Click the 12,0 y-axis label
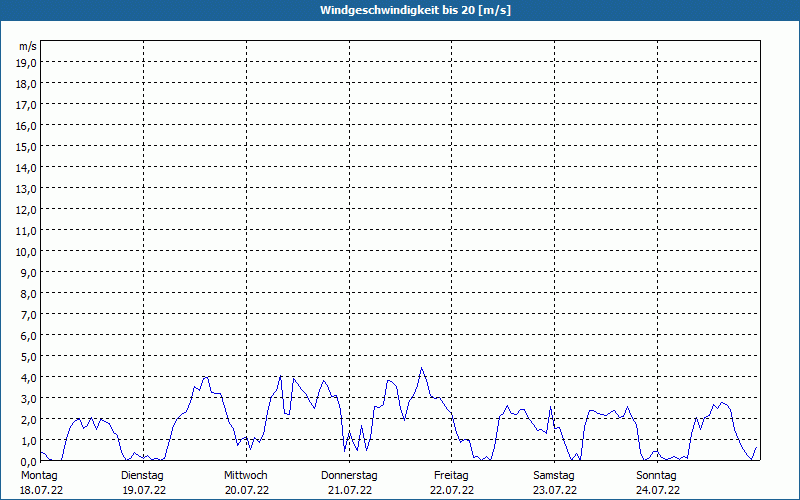The height and width of the screenshot is (500, 800). (27, 209)
